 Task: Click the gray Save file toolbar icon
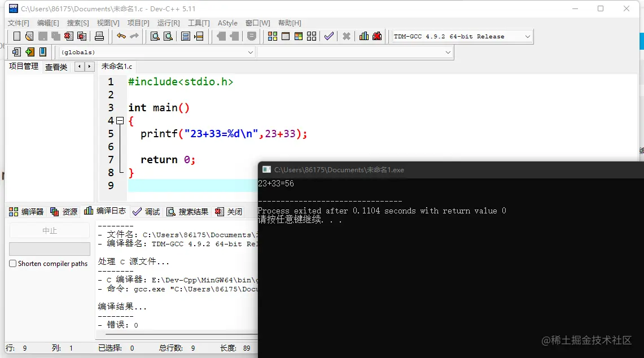[42, 36]
